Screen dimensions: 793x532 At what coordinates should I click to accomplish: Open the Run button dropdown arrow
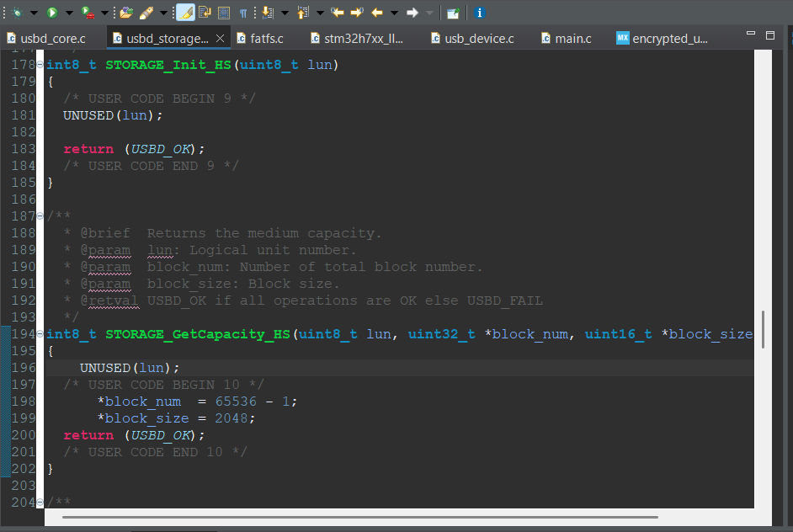point(69,13)
